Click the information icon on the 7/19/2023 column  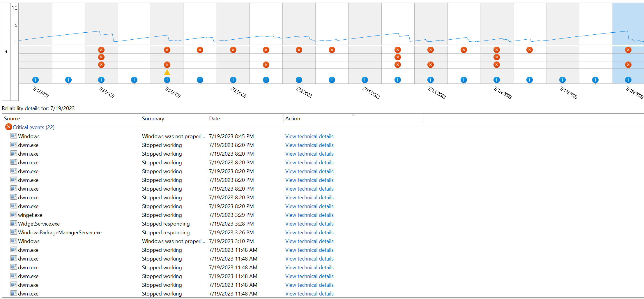coord(628,80)
